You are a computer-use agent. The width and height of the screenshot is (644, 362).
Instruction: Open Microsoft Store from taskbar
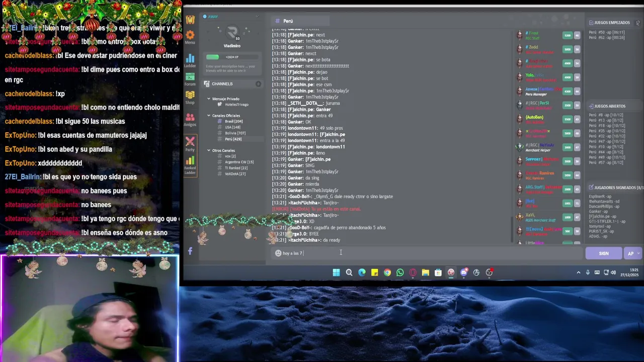point(438,273)
